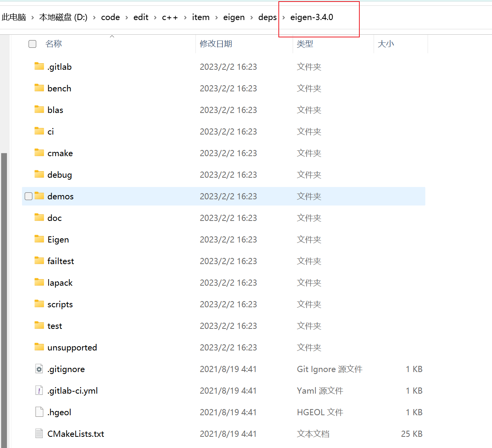
Task: Select the CMakeLists.txt text document icon
Action: [x=39, y=433]
